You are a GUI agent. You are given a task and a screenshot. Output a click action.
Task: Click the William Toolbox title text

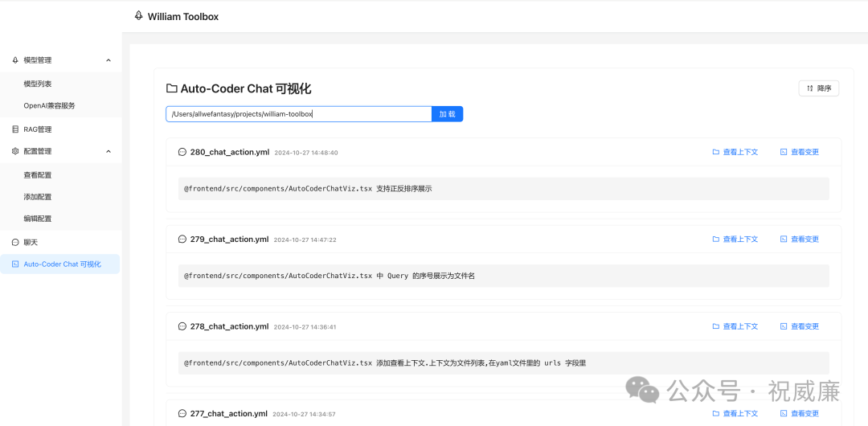[183, 17]
